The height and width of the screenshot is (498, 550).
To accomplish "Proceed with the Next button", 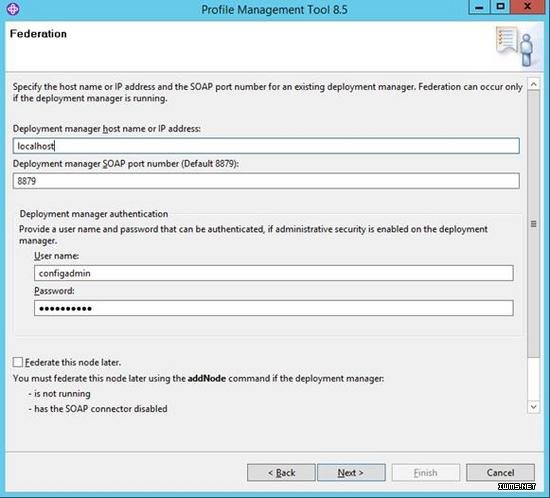I will click(x=351, y=473).
